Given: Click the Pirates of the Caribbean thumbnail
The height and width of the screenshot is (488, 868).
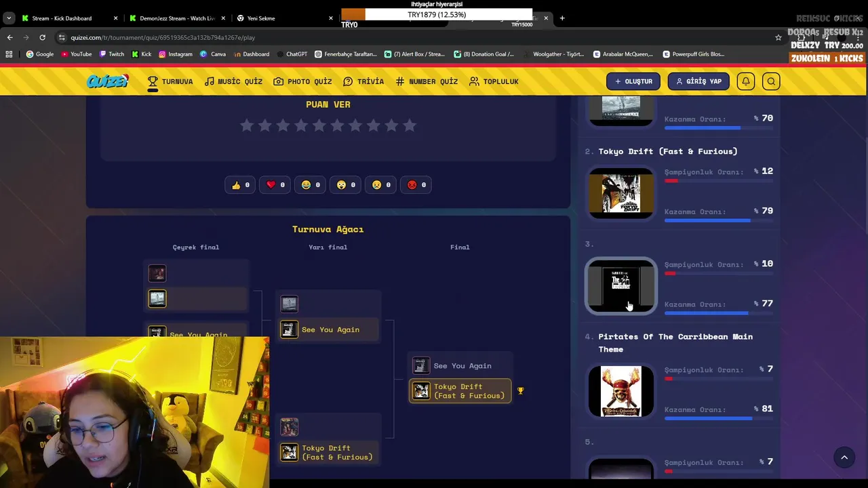Looking at the screenshot, I should (x=621, y=391).
